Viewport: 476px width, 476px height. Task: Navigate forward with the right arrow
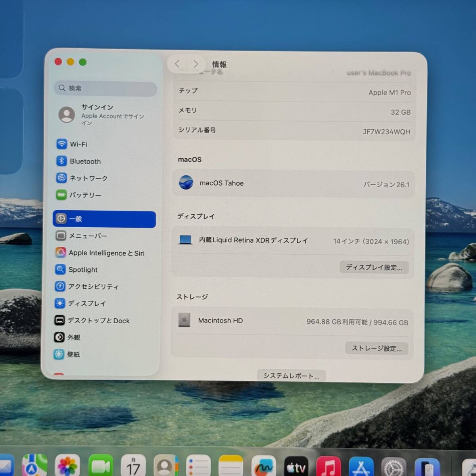tap(196, 64)
